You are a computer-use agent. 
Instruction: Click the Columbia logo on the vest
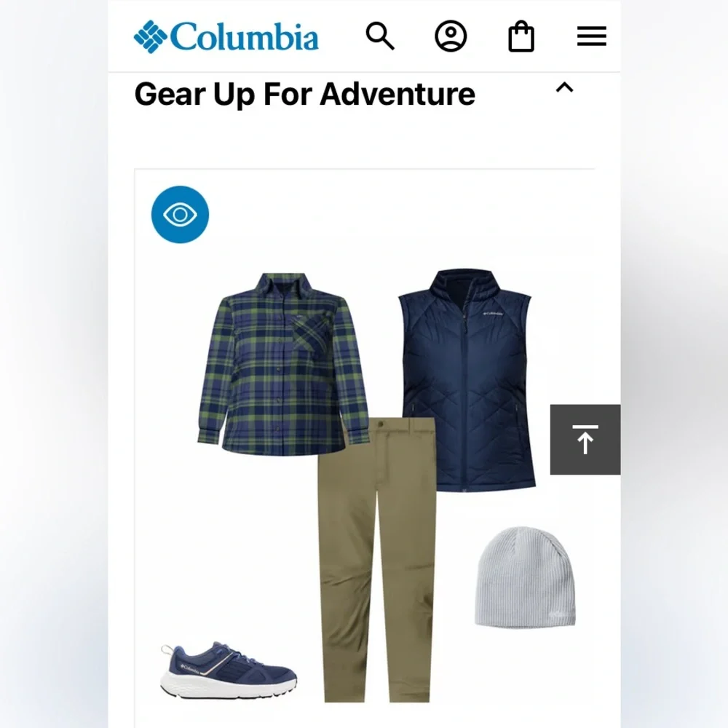493,314
